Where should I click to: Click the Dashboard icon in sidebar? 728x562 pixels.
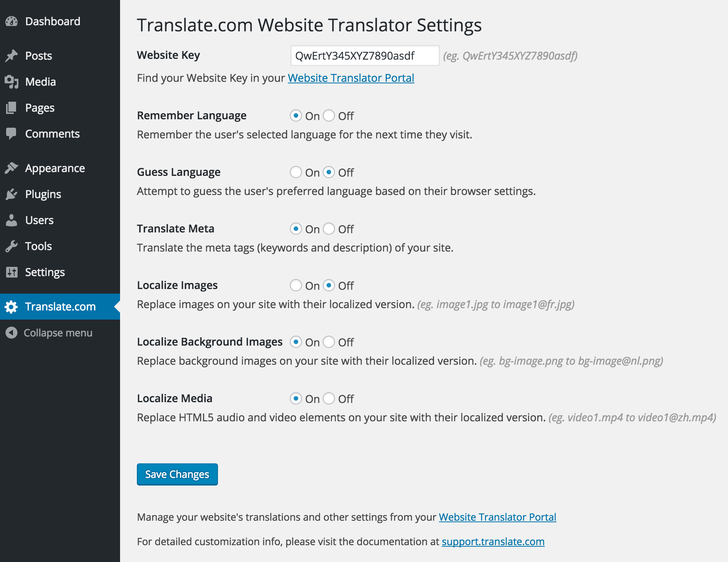click(12, 21)
